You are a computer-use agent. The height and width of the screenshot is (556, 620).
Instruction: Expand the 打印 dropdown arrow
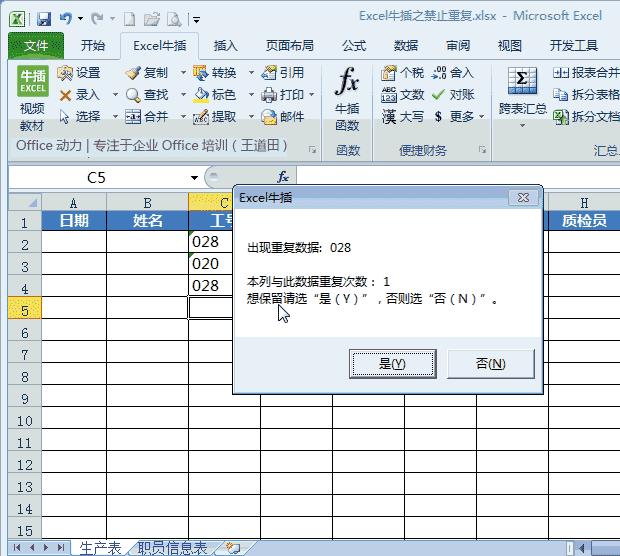pos(312,95)
